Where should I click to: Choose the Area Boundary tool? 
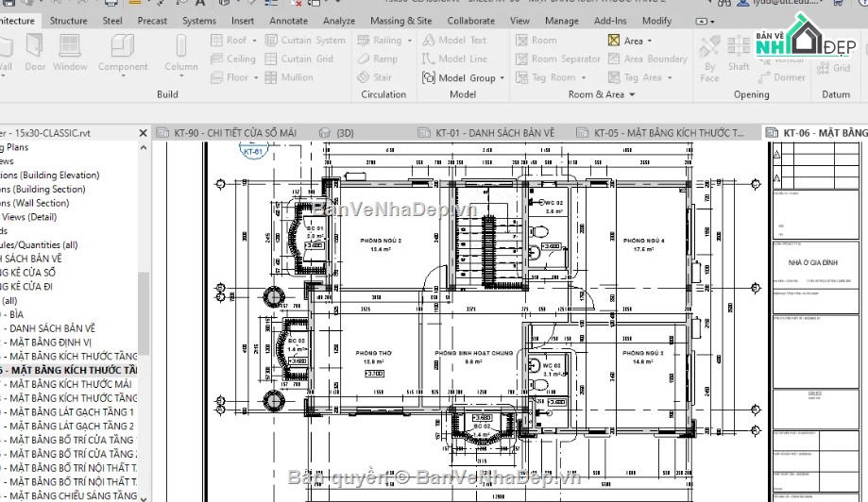pos(648,59)
